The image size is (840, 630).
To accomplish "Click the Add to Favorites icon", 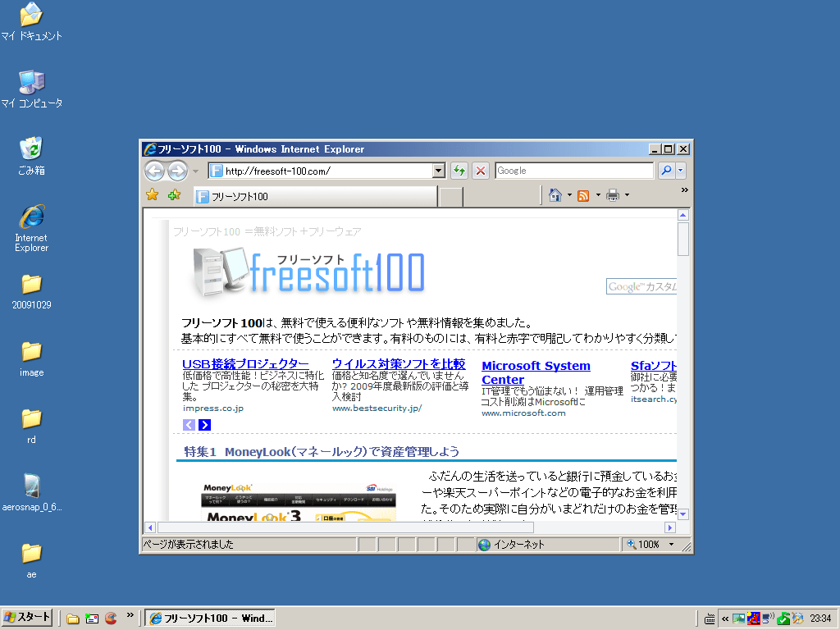I will [x=174, y=195].
